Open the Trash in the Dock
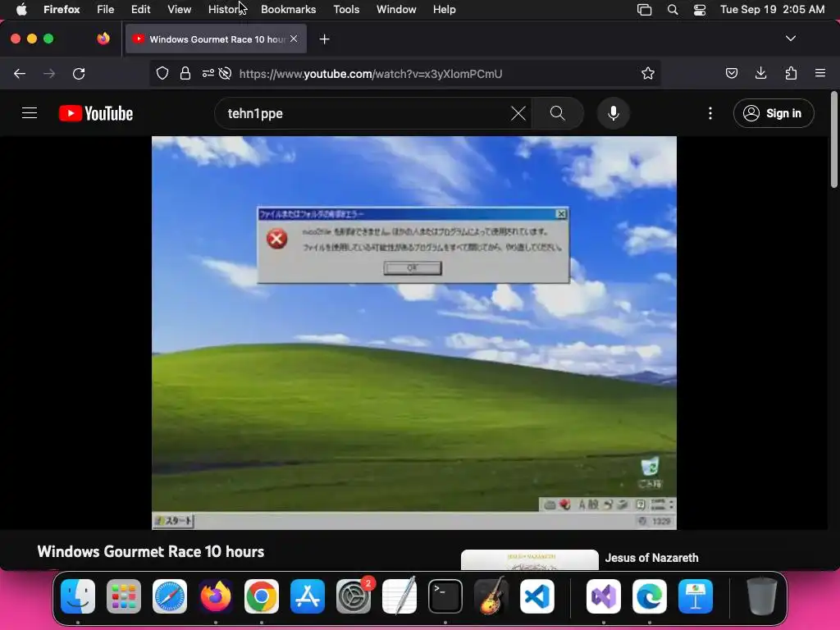 pos(762,596)
